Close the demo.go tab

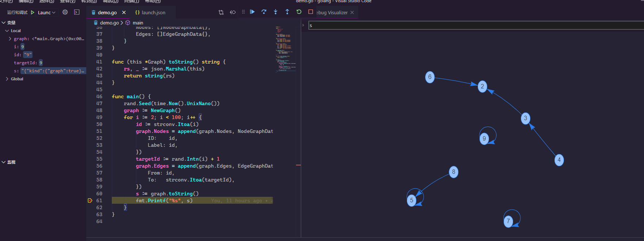pyautogui.click(x=124, y=12)
